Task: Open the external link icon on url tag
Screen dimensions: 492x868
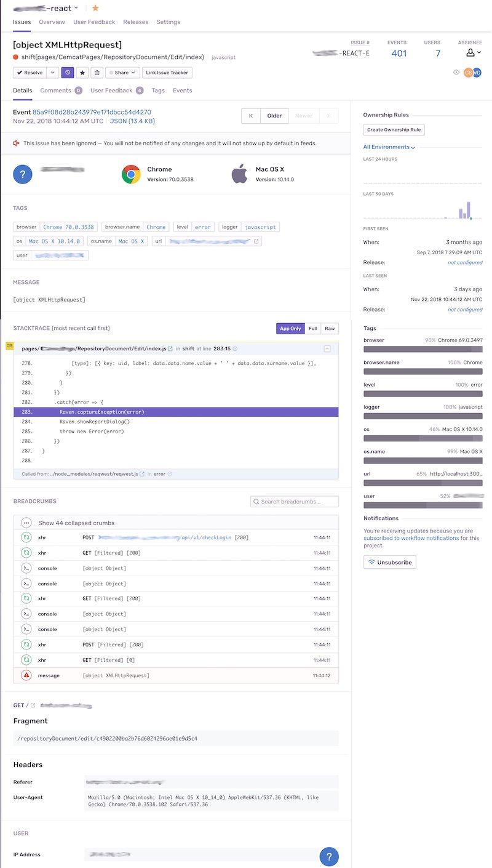Action: click(256, 241)
